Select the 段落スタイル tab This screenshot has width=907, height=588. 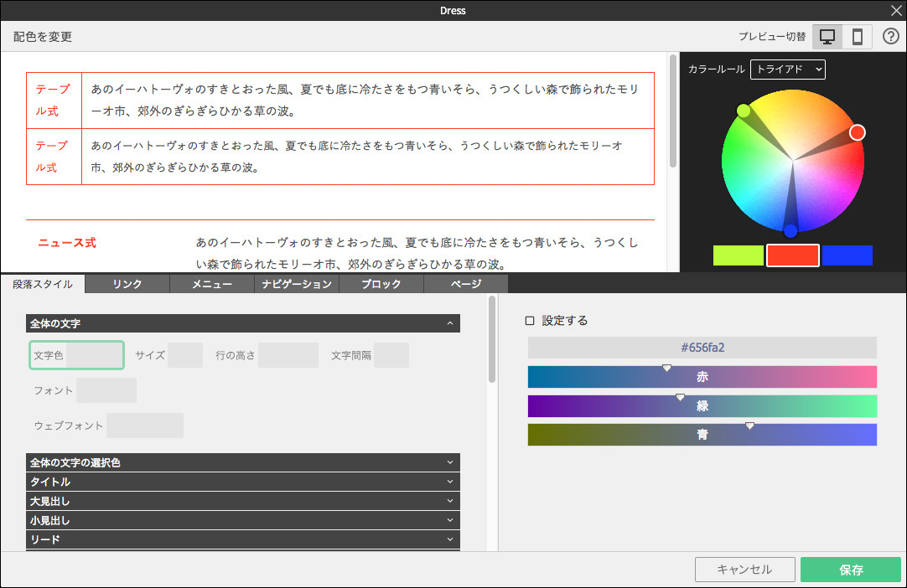click(x=43, y=284)
